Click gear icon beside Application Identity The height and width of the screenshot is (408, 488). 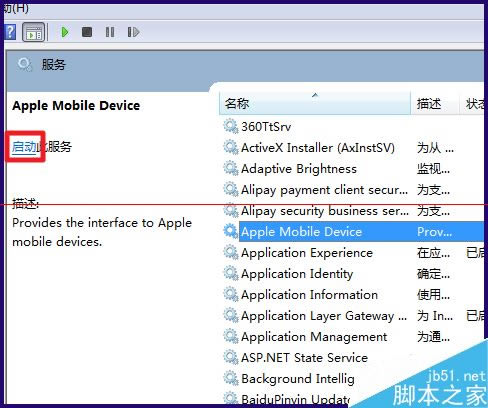[231, 273]
